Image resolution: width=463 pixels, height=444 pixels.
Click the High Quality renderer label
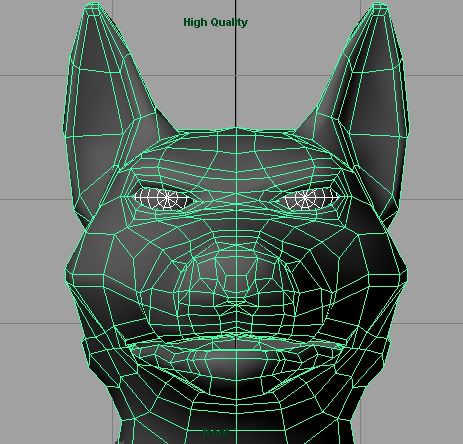215,22
